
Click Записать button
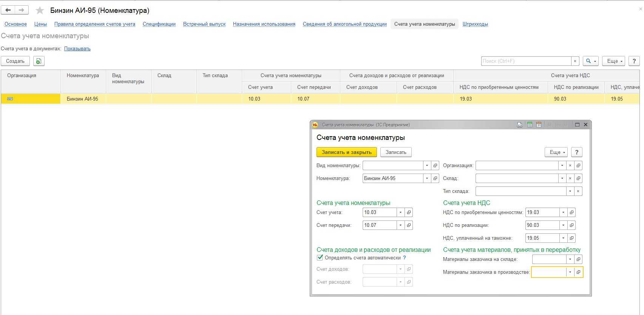pos(396,152)
